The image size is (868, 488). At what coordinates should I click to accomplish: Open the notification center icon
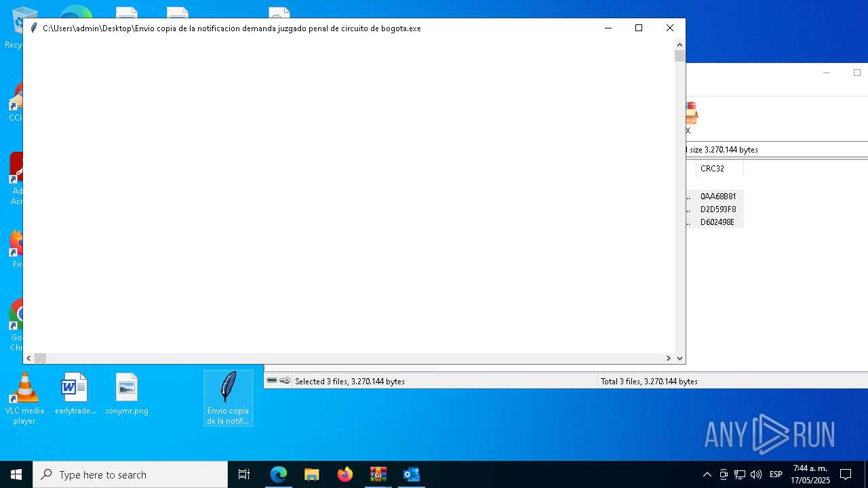point(846,474)
